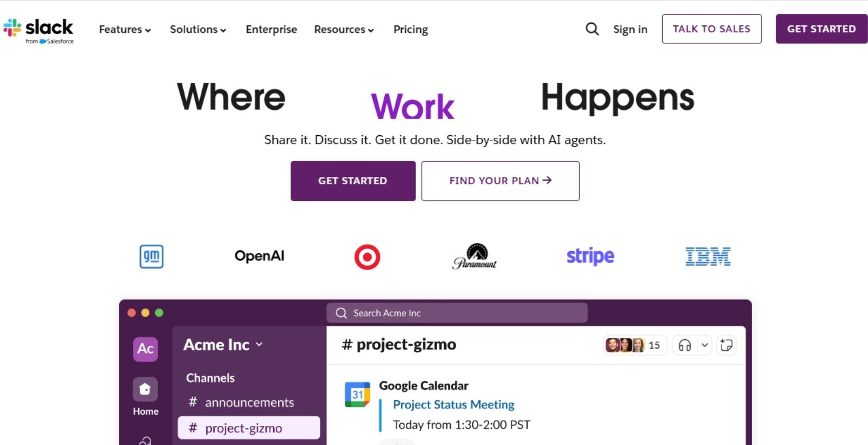Viewport: 868px width, 445px height.
Task: Open the search magnifier in the navigation bar
Action: [592, 29]
